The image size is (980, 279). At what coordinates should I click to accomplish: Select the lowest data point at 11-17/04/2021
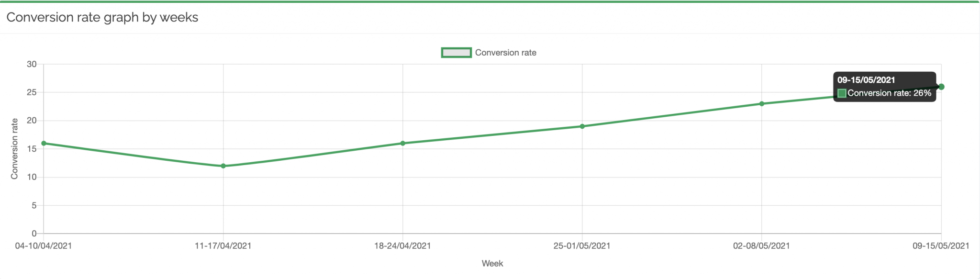[223, 166]
